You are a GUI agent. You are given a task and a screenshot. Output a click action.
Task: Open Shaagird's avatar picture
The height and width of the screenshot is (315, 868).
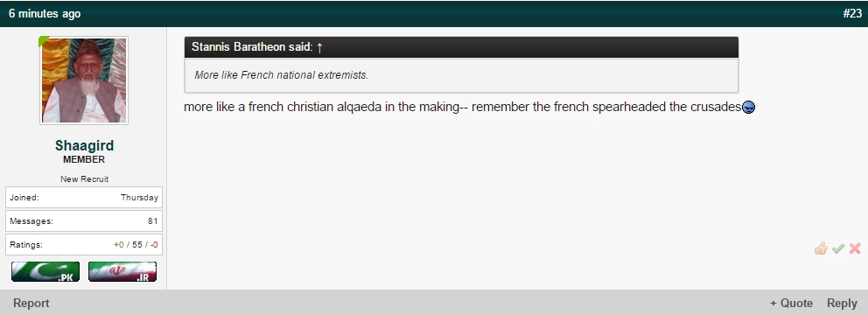click(84, 80)
